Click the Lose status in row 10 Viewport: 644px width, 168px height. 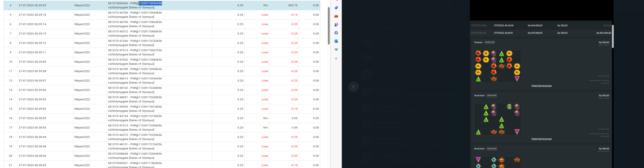point(265,62)
